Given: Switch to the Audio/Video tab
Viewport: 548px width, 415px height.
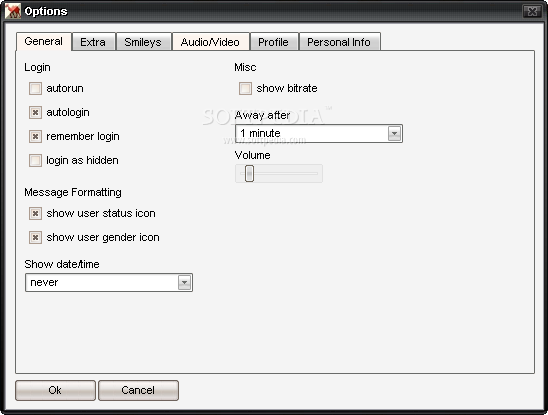Looking at the screenshot, I should pos(210,42).
